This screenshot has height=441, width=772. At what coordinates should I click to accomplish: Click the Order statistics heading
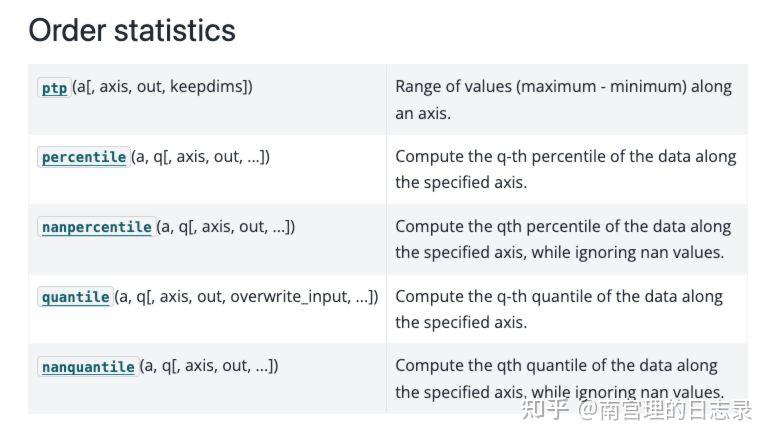click(132, 30)
